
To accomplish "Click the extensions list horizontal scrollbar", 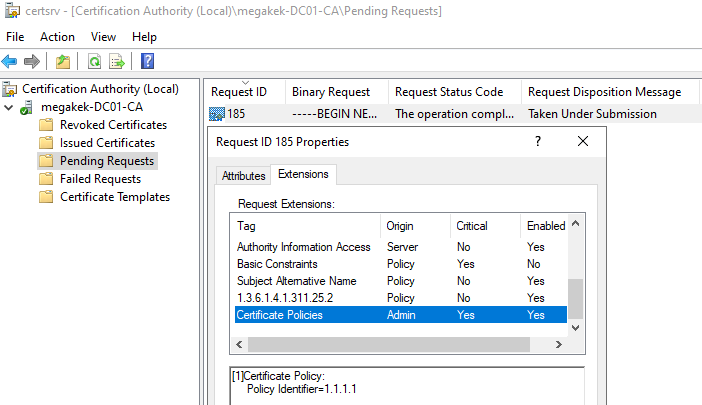I will [x=400, y=344].
